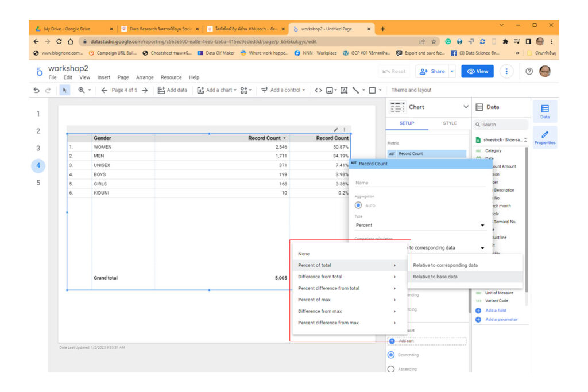The image size is (588, 392).
Task: Go to the next report page
Action: [x=145, y=90]
